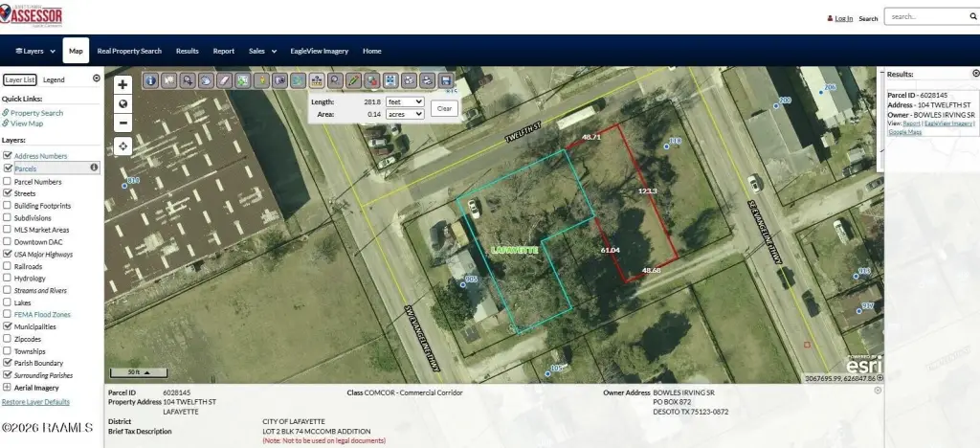Open the printer print map tool
This screenshot has height=448, width=980.
pos(427,80)
